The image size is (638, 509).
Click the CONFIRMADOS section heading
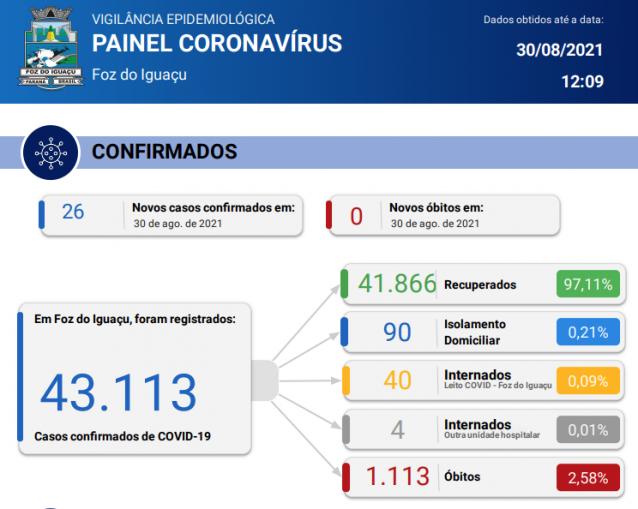point(164,152)
